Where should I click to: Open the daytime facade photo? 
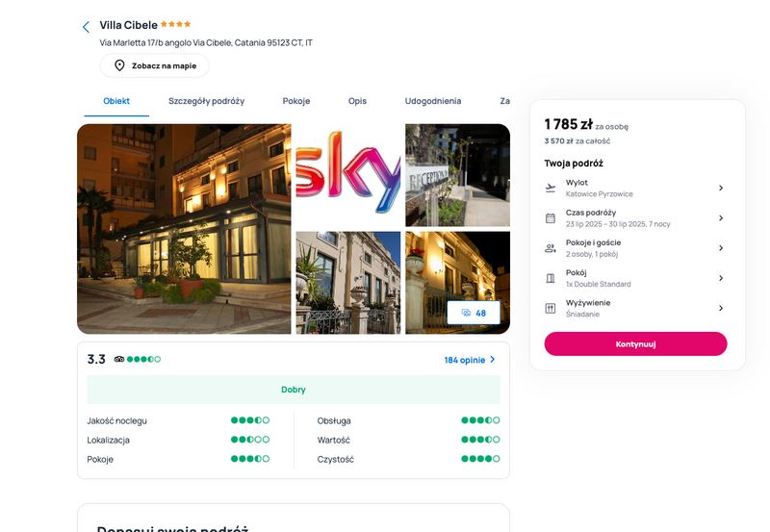[348, 283]
